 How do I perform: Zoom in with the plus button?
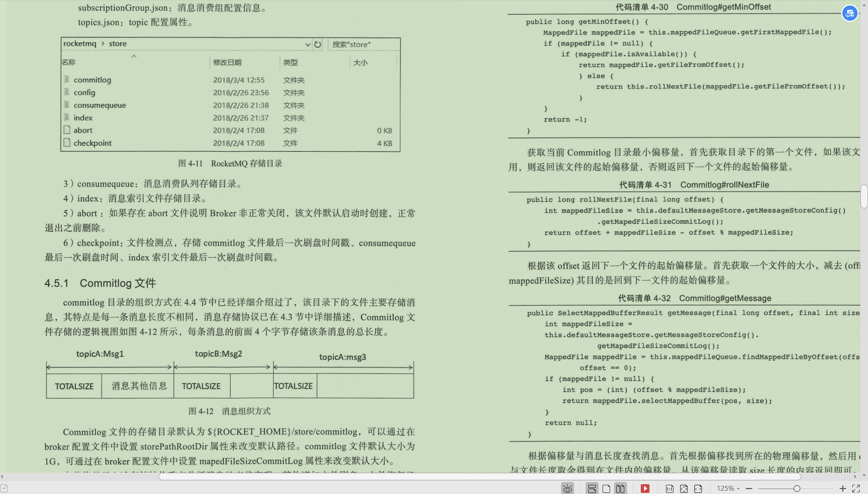(843, 489)
